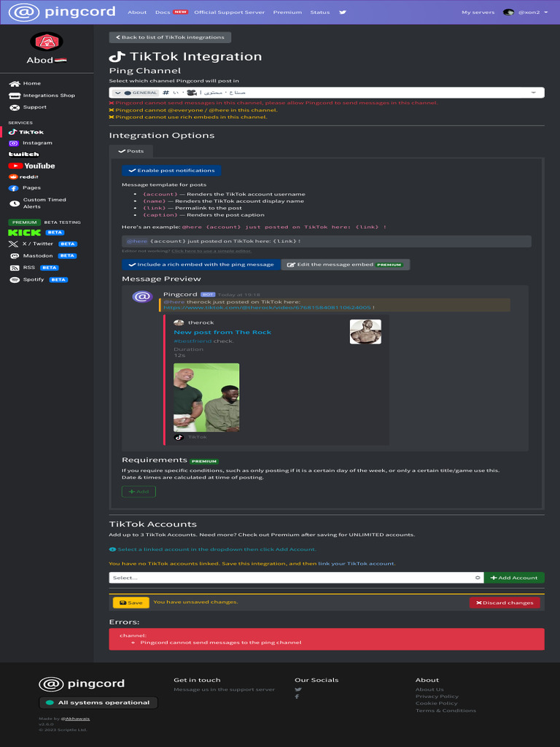Click the Discard changes button
The height and width of the screenshot is (747, 560).
point(505,603)
